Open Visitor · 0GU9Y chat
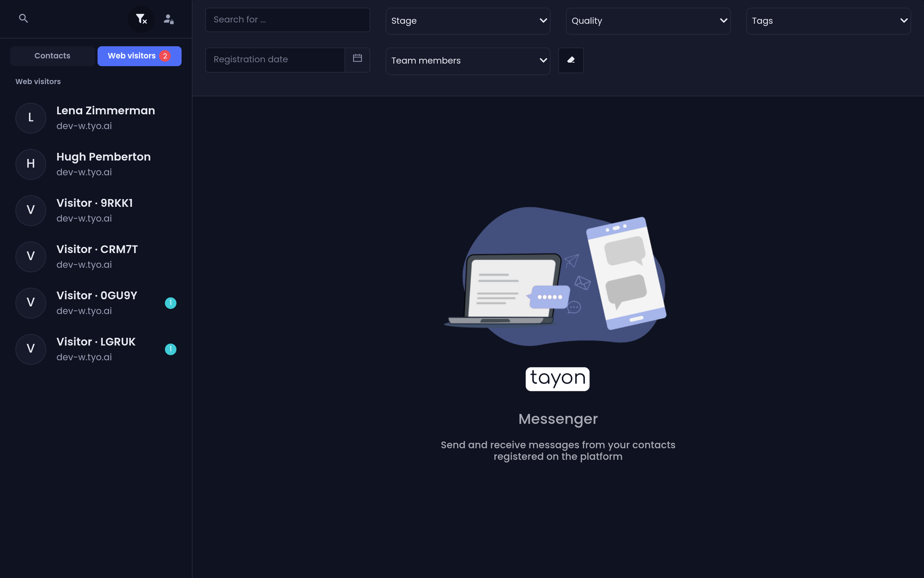This screenshot has width=924, height=578. pos(96,303)
